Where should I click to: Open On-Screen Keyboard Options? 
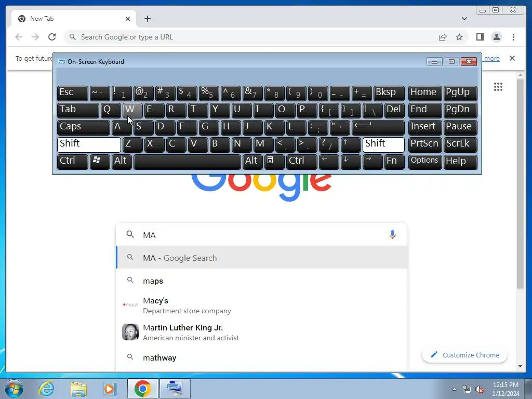click(x=425, y=162)
